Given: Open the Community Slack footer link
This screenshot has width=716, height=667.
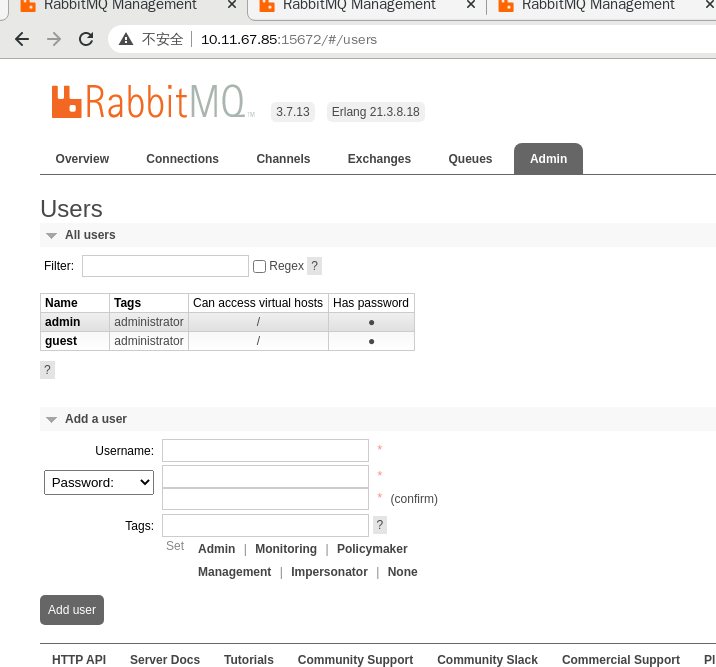Looking at the screenshot, I should click(487, 660).
